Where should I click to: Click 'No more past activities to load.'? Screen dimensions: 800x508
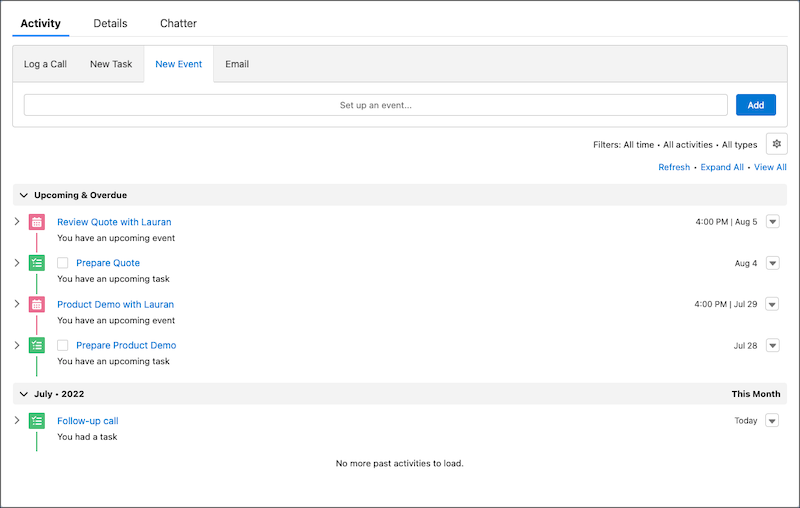click(399, 464)
